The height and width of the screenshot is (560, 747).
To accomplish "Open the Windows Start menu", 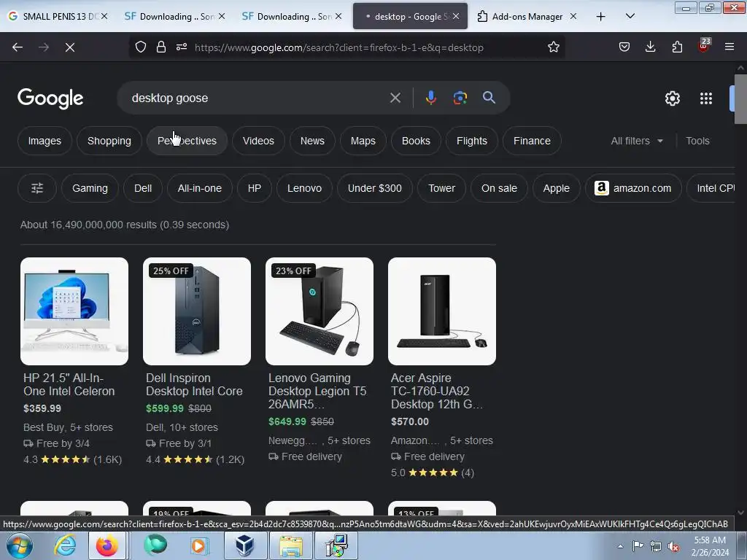I will pyautogui.click(x=19, y=545).
